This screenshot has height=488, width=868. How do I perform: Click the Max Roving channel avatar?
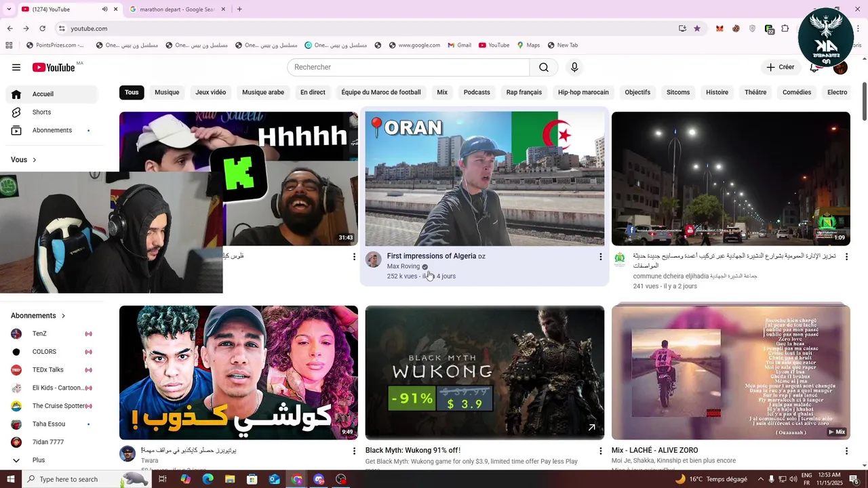[x=374, y=260]
